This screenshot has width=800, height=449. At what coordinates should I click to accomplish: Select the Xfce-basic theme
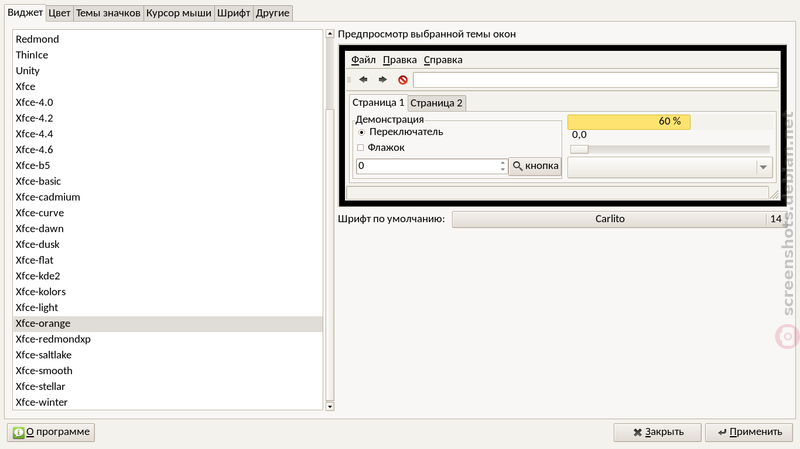(x=168, y=182)
